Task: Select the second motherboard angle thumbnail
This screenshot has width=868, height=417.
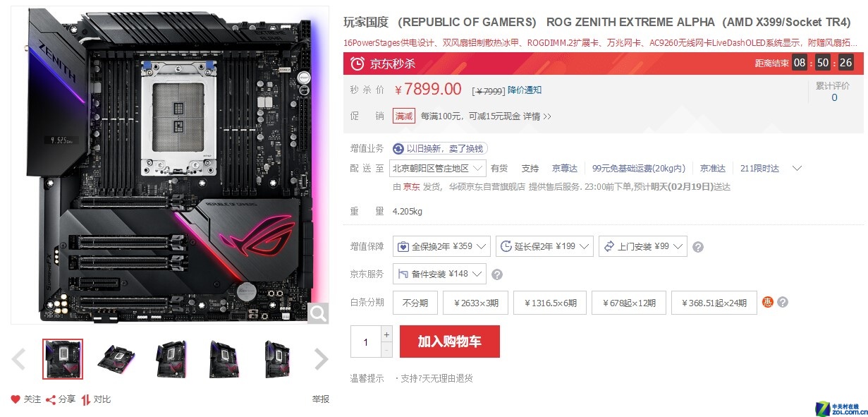Action: [117, 359]
